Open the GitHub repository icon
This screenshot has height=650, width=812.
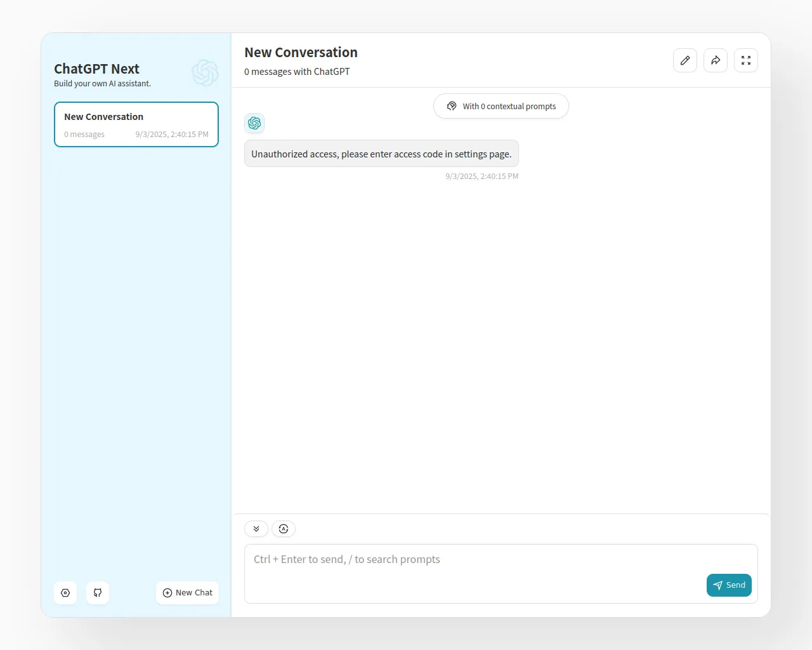tap(98, 593)
